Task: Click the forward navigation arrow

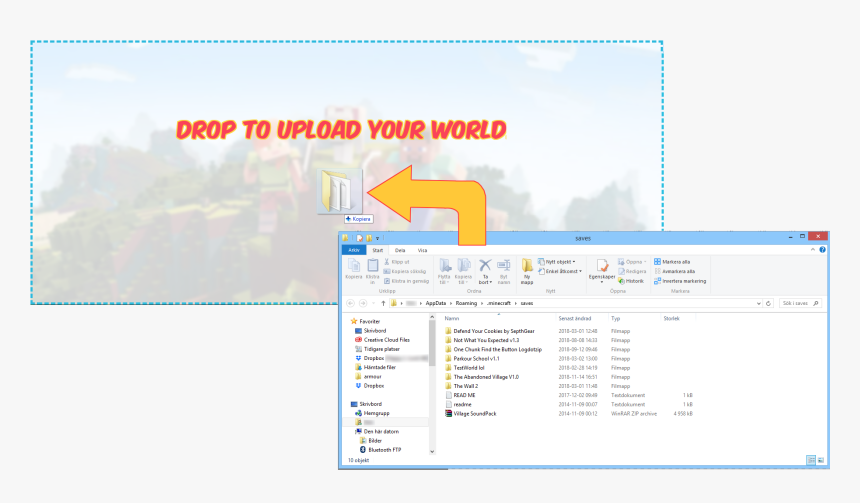Action: click(x=363, y=303)
